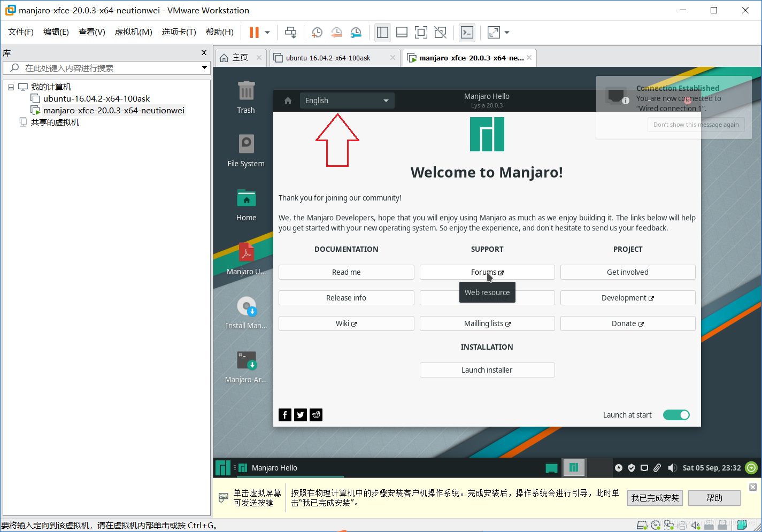Viewport: 762px width, 532px height.
Task: Click Manjaro Hello taskbar window button
Action: coord(290,468)
